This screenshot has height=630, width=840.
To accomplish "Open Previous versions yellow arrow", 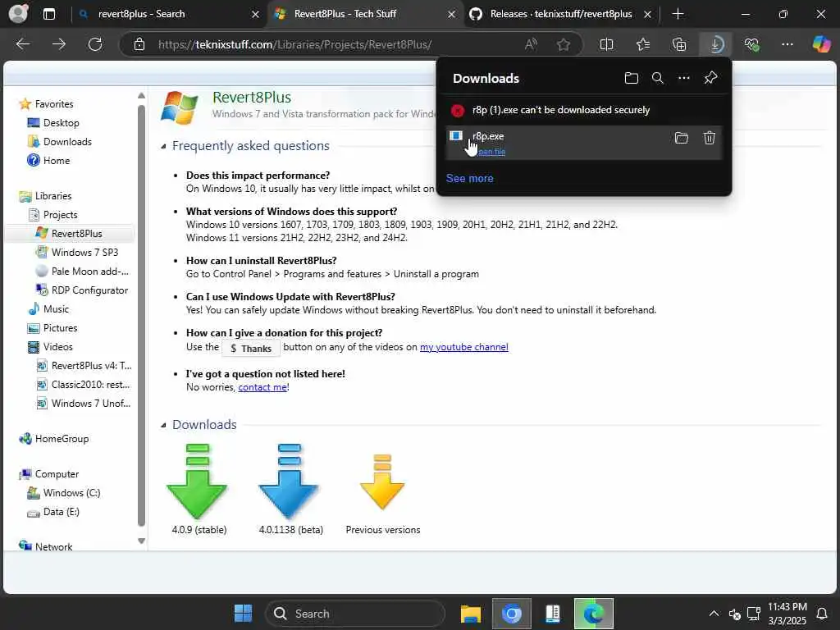I will (382, 482).
